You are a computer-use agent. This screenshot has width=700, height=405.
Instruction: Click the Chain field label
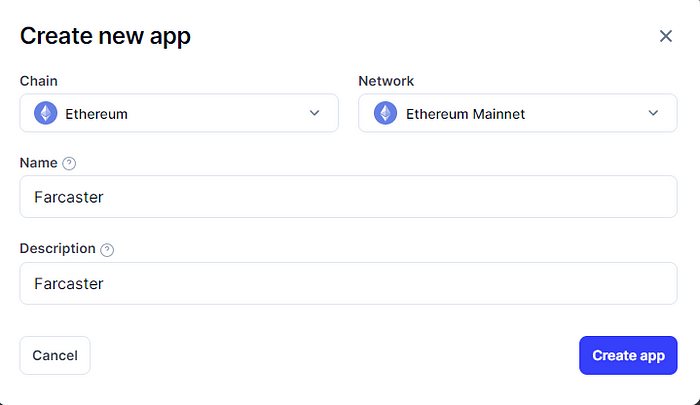pos(38,81)
